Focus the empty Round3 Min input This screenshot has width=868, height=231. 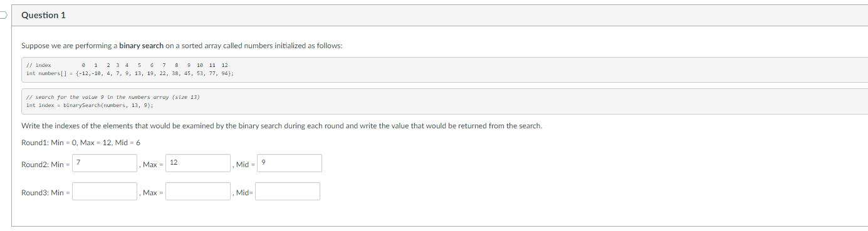pos(105,192)
